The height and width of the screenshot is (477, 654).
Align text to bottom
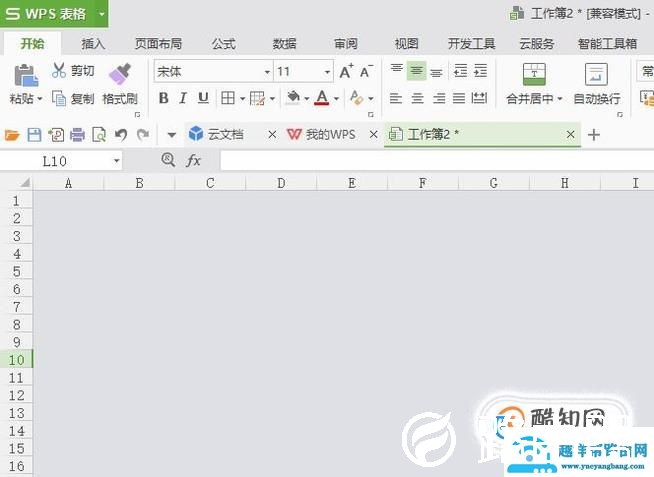[436, 72]
